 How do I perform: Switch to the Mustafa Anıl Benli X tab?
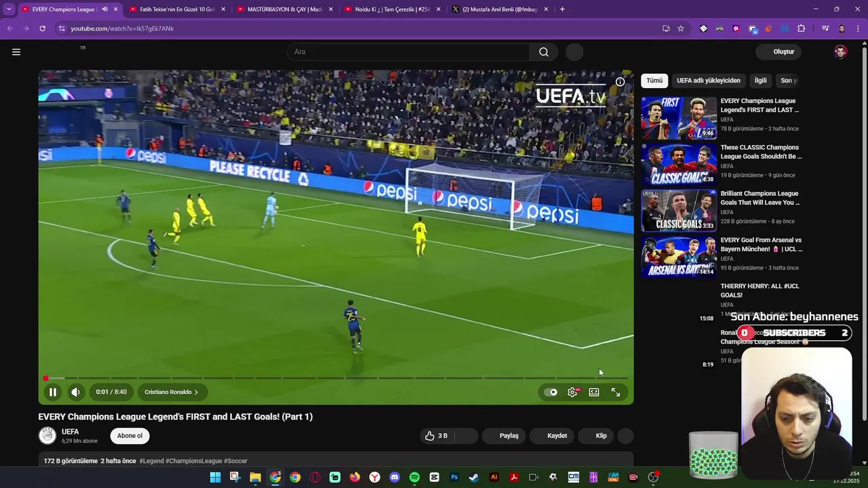(498, 9)
